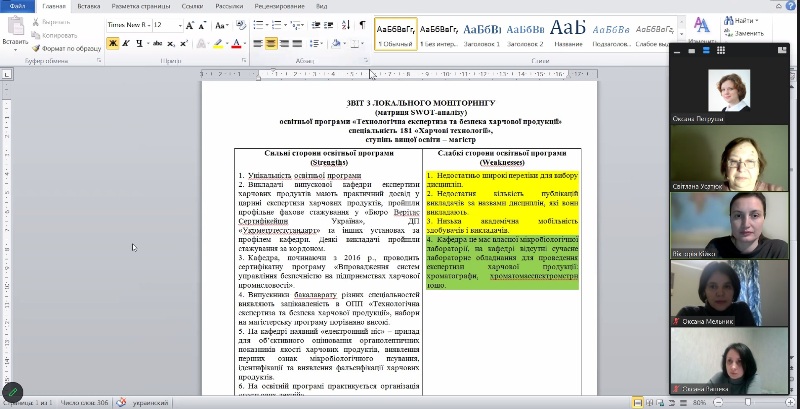Apply the Заголовок 1 style

click(x=482, y=34)
